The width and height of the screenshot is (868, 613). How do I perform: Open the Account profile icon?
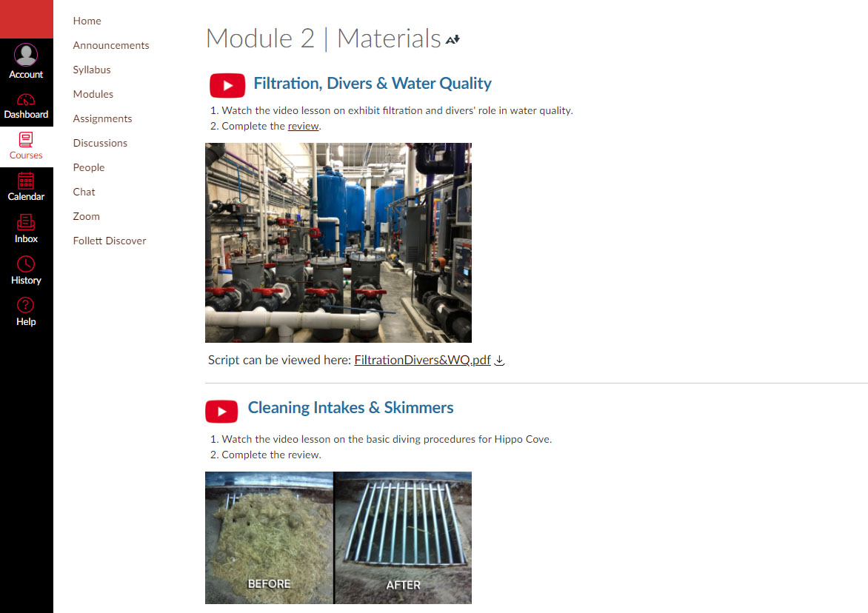pyautogui.click(x=26, y=56)
